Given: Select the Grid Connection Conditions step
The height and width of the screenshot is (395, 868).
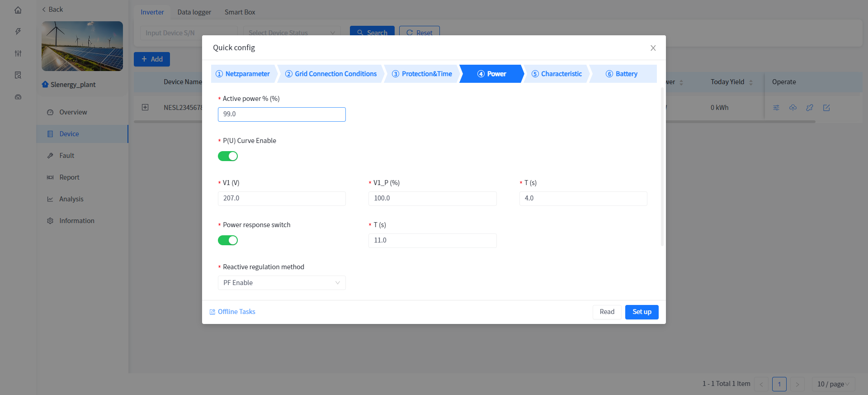Looking at the screenshot, I should tap(331, 74).
